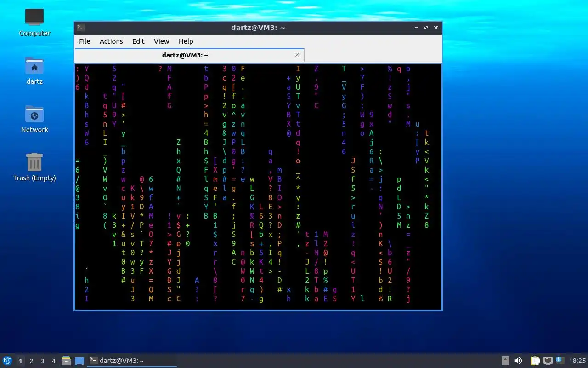This screenshot has height=368, width=588.
Task: Close the terminal window
Action: [436, 28]
